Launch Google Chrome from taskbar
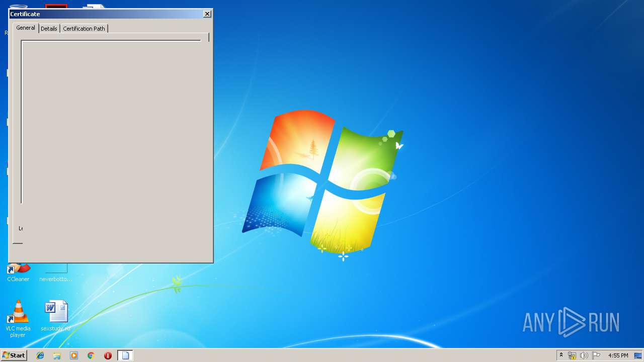Image resolution: width=644 pixels, height=362 pixels. (x=91, y=355)
